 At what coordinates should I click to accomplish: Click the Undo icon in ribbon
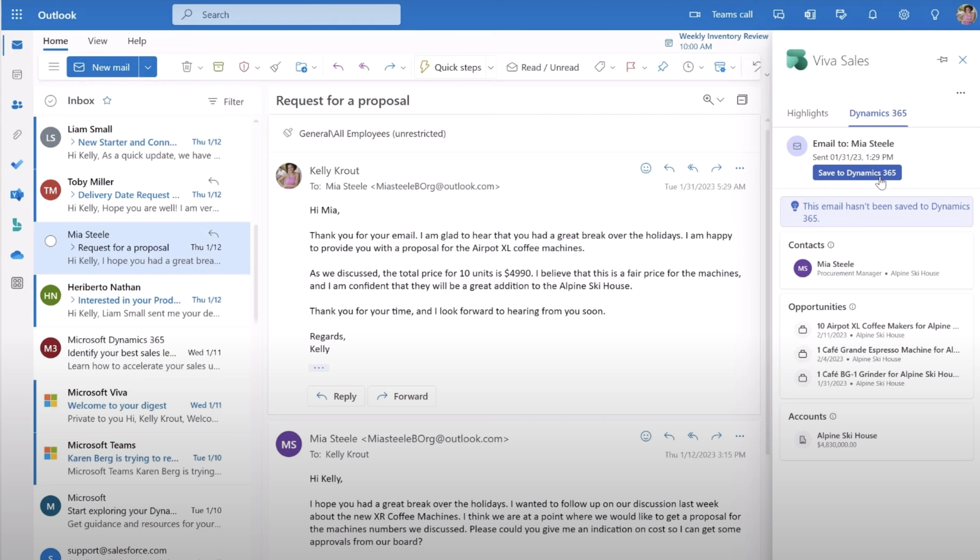[x=756, y=66]
